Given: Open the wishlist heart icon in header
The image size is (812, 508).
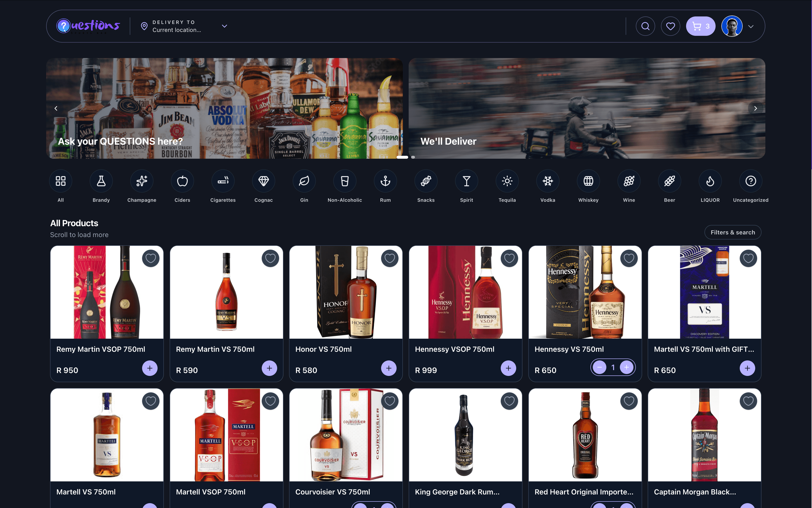Looking at the screenshot, I should click(x=670, y=26).
